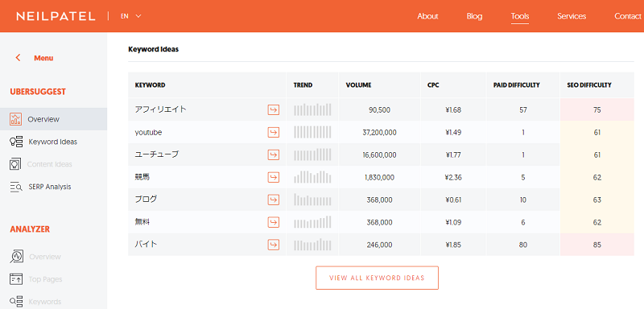Open the Services navigation link
644x309 pixels.
pos(572,16)
